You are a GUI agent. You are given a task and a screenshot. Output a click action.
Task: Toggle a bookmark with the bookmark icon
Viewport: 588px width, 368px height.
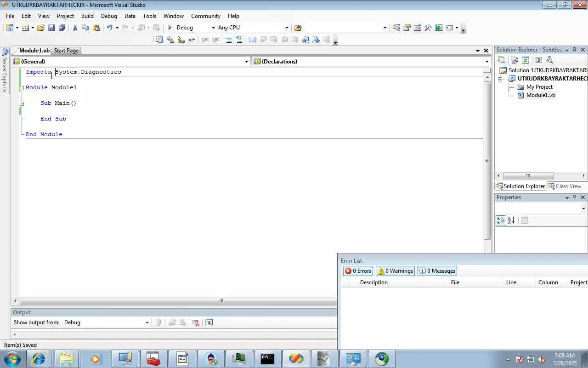coord(252,40)
